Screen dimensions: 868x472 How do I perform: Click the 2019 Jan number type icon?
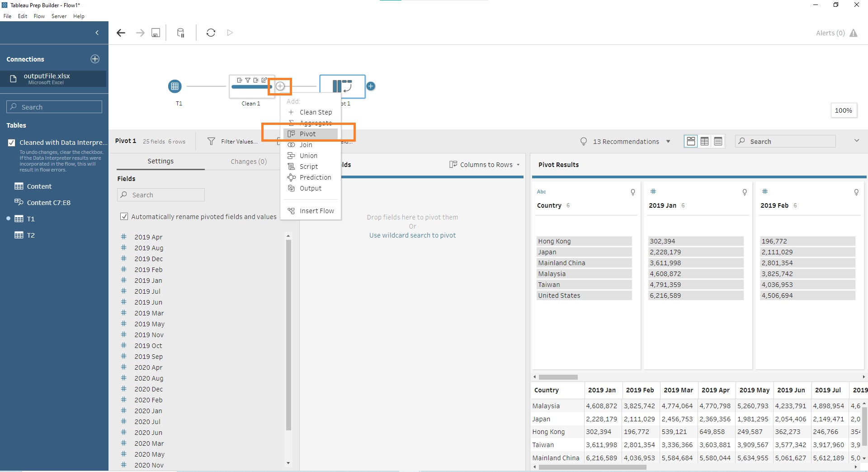(653, 191)
